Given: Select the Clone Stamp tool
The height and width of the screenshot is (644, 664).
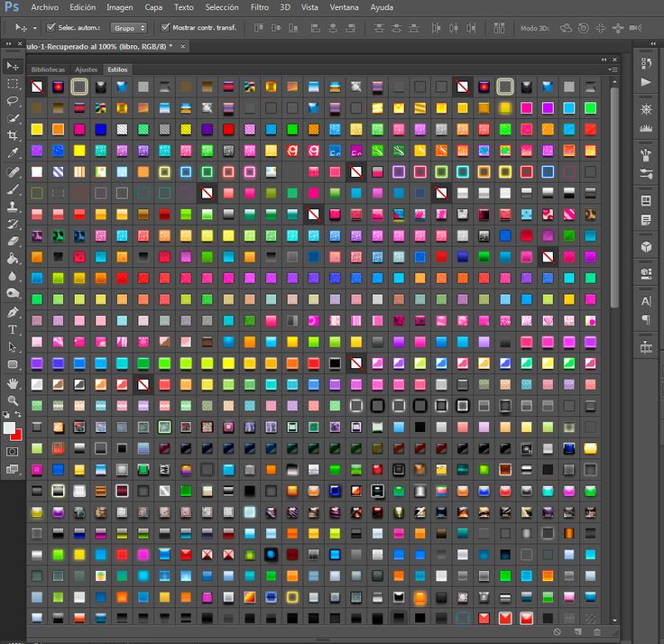Looking at the screenshot, I should (13, 207).
